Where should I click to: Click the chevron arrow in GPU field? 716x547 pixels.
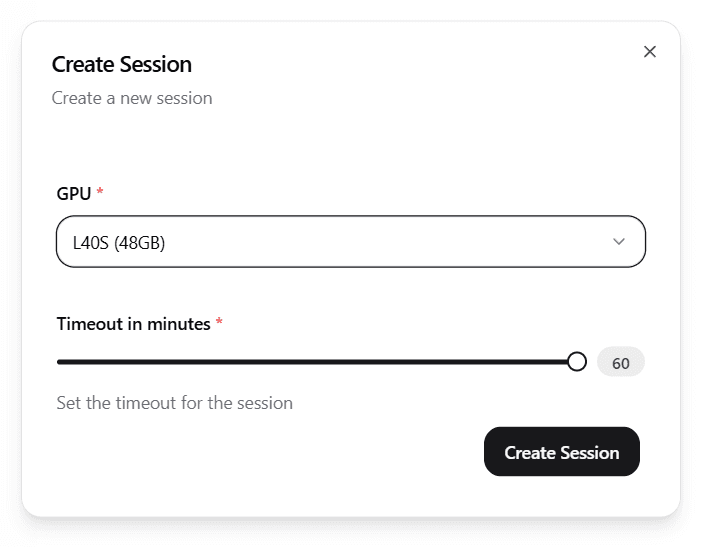(x=618, y=242)
